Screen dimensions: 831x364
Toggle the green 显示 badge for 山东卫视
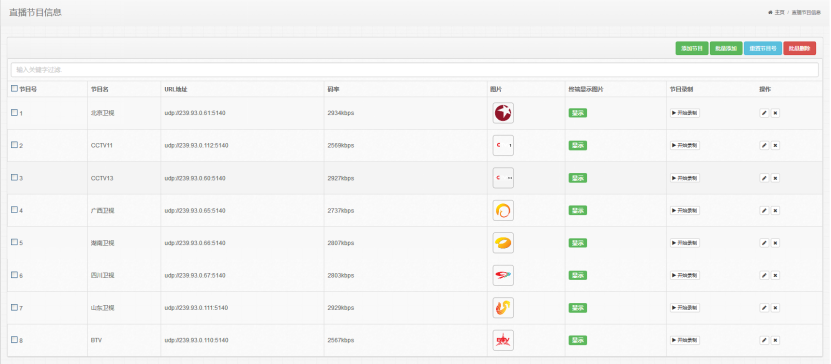point(578,308)
